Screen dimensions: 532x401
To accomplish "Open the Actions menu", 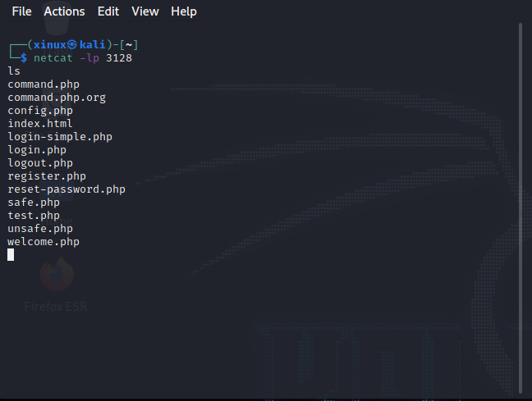I will [x=64, y=11].
